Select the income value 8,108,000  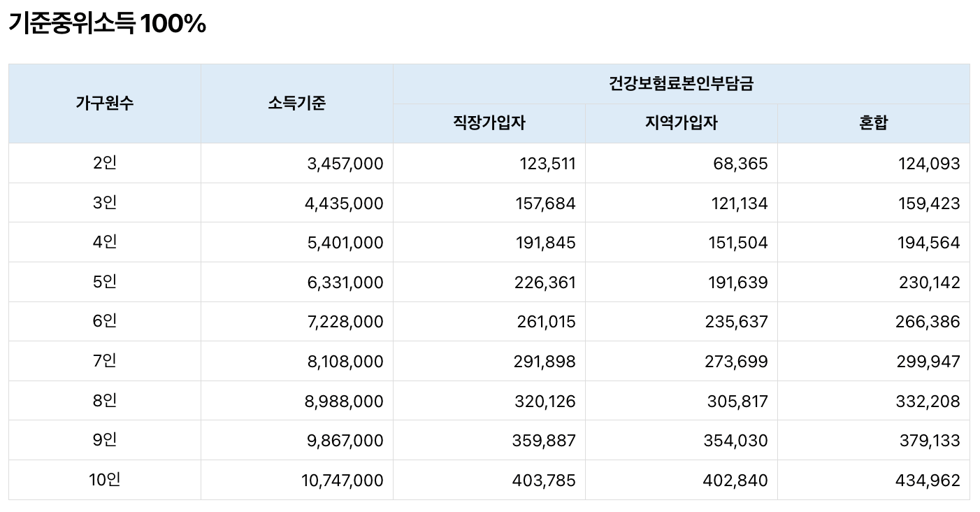[x=344, y=361]
